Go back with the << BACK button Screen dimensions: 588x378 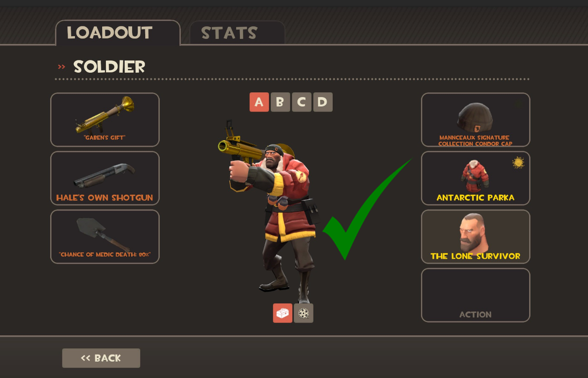point(101,358)
